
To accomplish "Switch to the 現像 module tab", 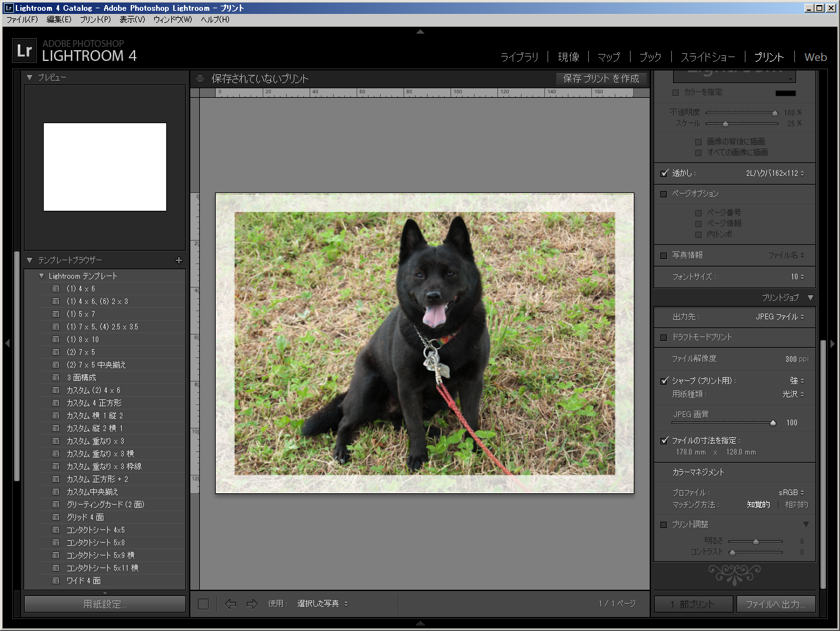I will point(568,57).
